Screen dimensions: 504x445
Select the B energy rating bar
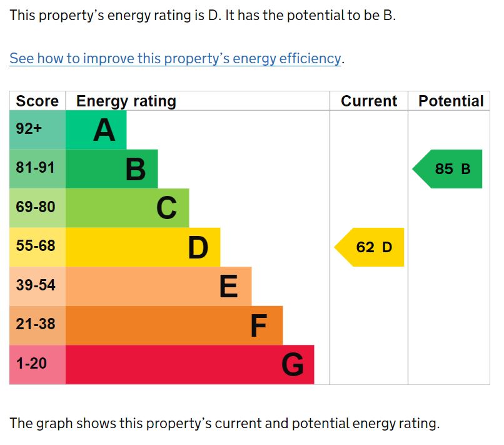tap(112, 169)
